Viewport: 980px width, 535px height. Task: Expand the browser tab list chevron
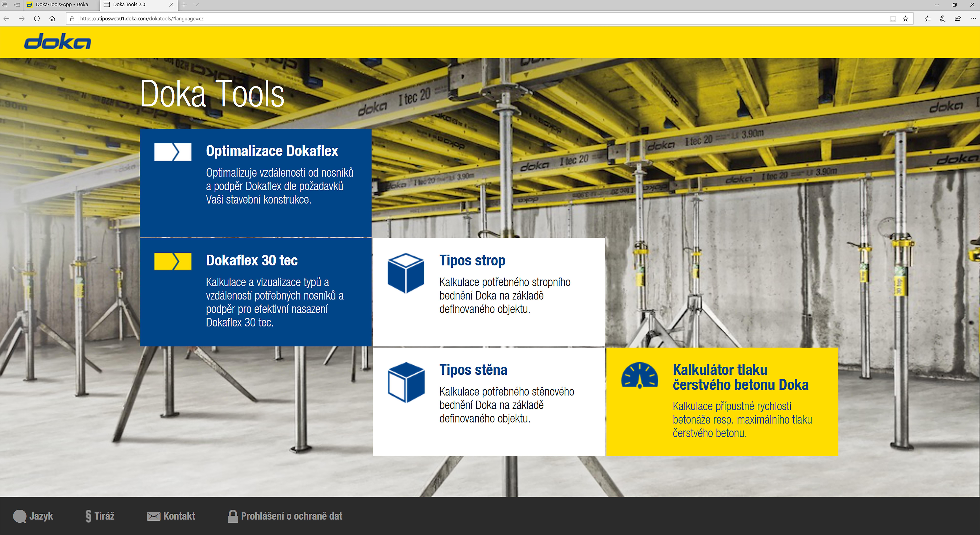click(196, 5)
